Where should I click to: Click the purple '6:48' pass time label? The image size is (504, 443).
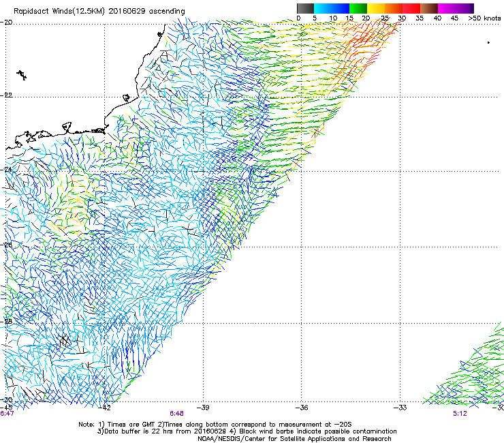(177, 414)
